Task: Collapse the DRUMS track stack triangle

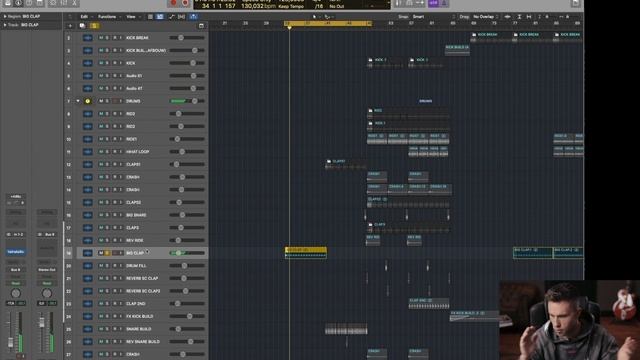Action: point(78,101)
